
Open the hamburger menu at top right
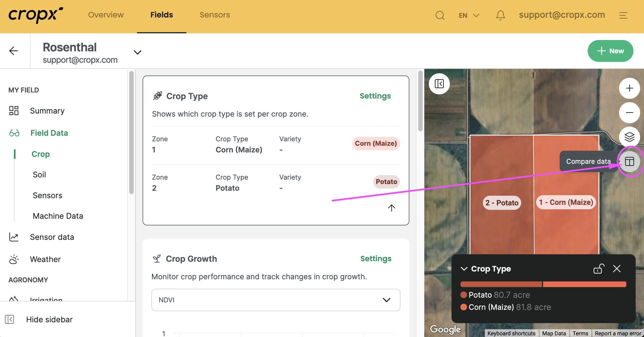[623, 15]
